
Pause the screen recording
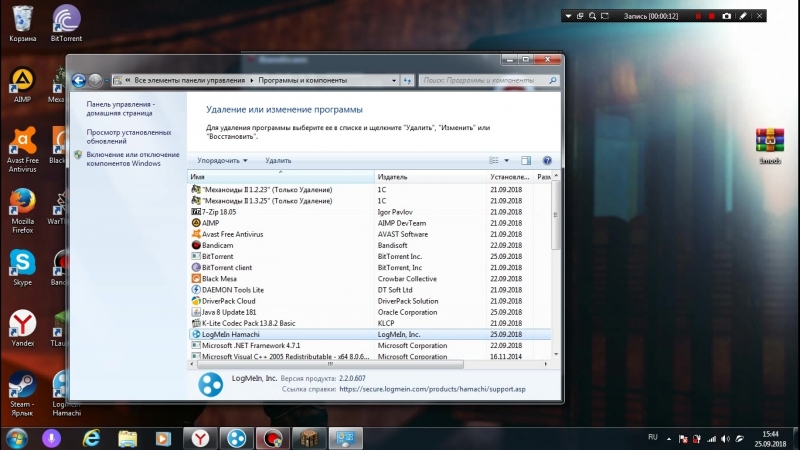(x=698, y=16)
